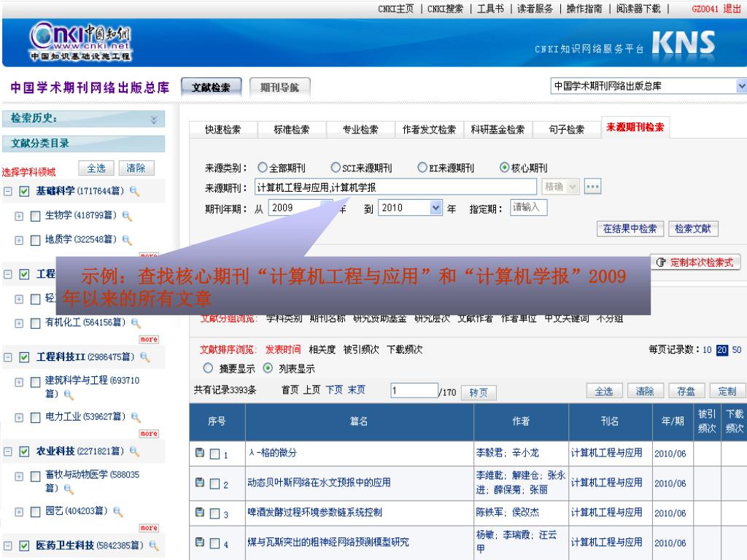Screen dimensions: 747x560
Task: Click magnifier icon beside 医药卫生科技
Action: pyautogui.click(x=154, y=545)
